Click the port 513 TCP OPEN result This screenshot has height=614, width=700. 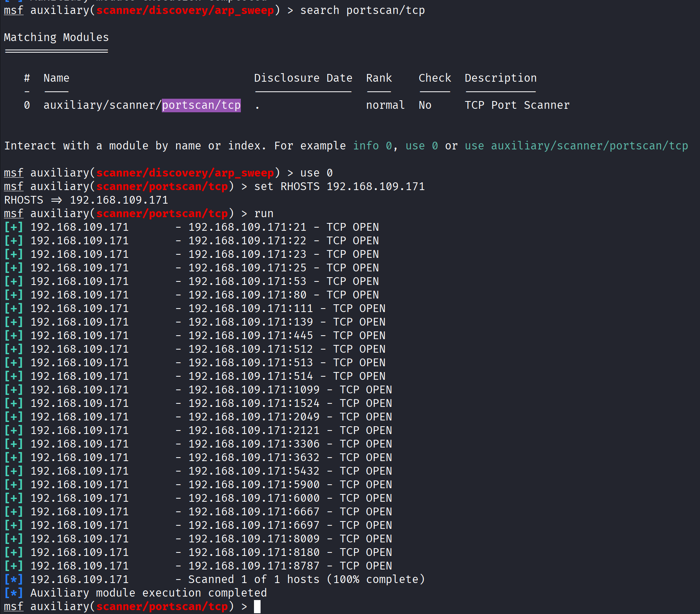point(195,362)
